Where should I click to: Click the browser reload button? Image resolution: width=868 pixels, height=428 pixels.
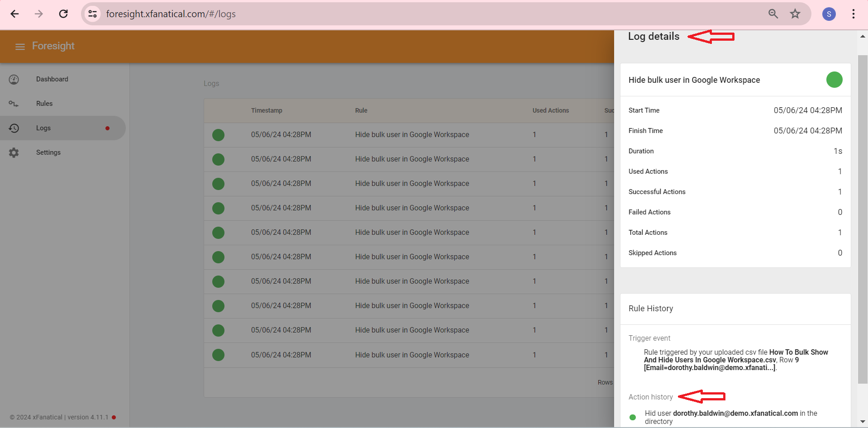63,14
